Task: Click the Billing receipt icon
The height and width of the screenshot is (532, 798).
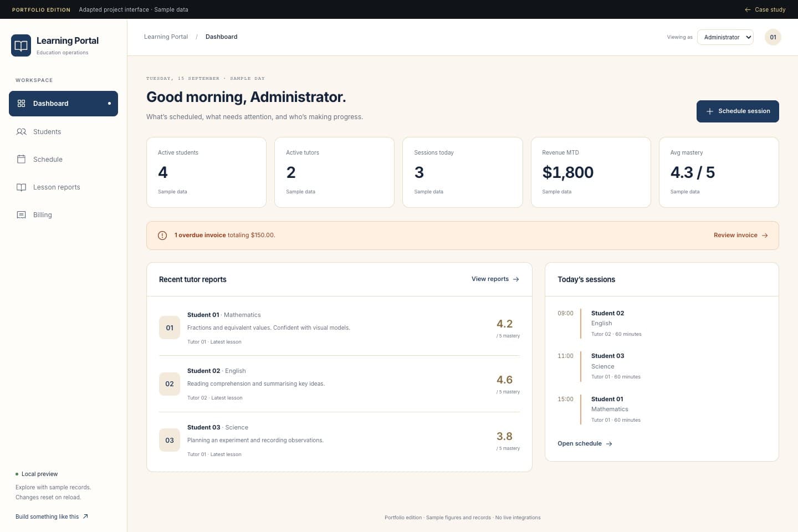Action: coord(22,215)
